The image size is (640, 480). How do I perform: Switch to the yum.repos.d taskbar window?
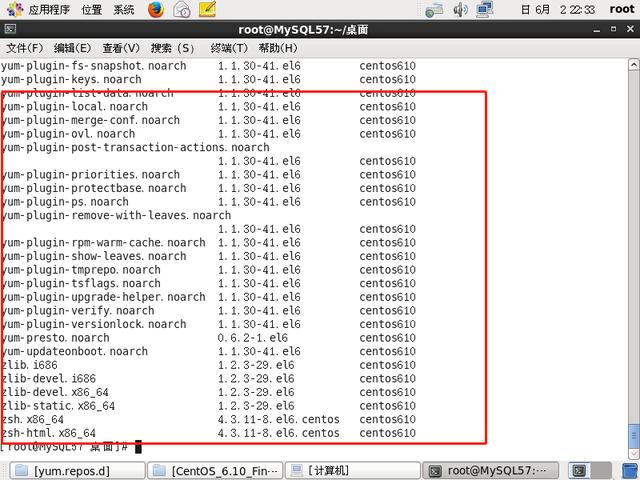(x=77, y=471)
